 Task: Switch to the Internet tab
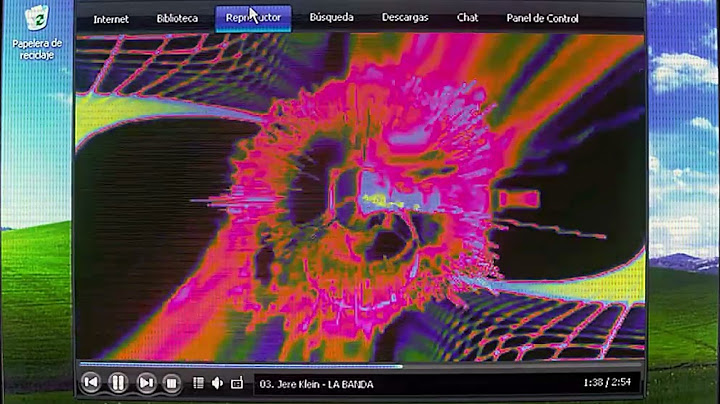(111, 19)
